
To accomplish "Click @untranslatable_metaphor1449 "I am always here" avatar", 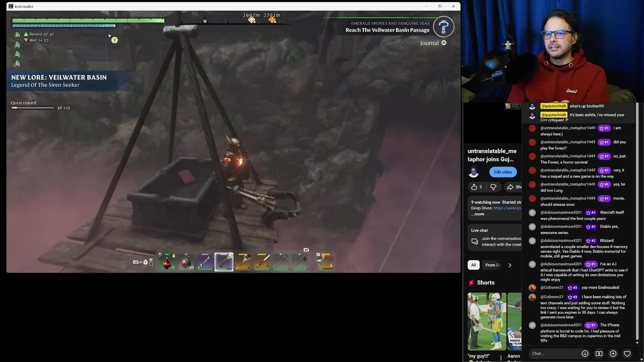I will click(532, 128).
